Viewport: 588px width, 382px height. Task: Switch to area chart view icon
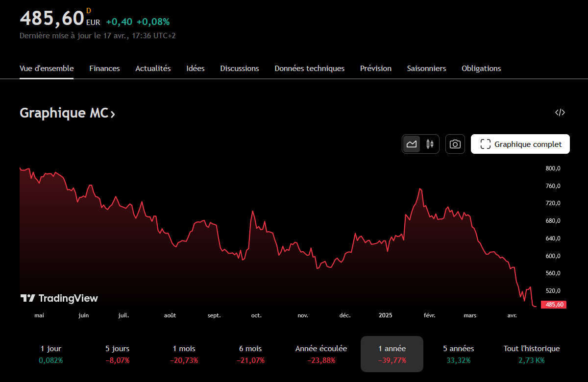pos(412,144)
